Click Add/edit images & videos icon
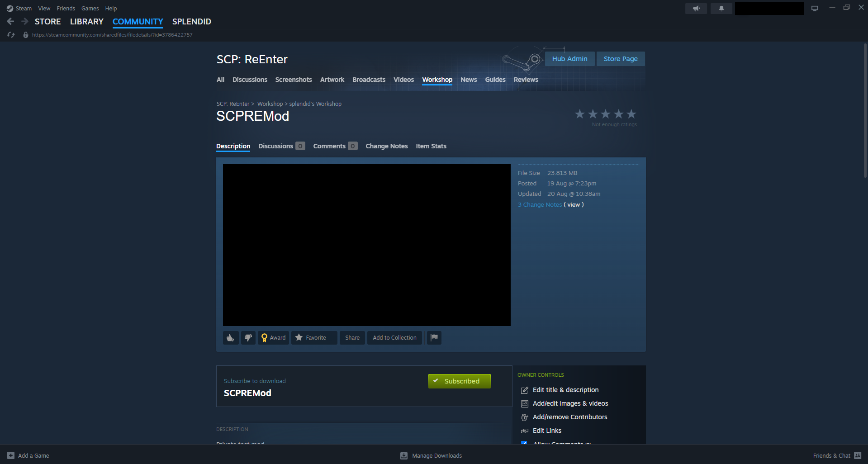868x464 pixels. click(525, 403)
